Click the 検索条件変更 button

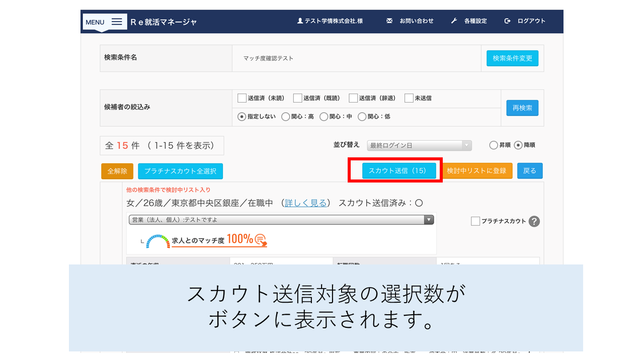tap(512, 58)
